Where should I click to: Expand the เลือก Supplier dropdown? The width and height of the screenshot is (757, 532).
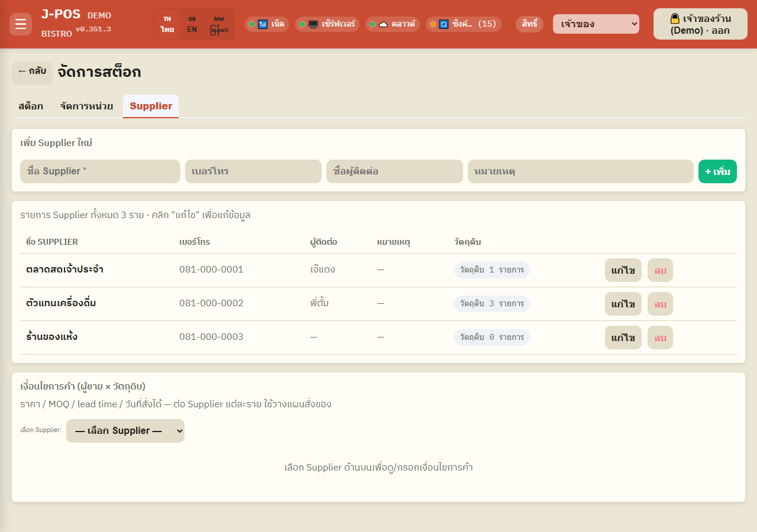click(125, 431)
